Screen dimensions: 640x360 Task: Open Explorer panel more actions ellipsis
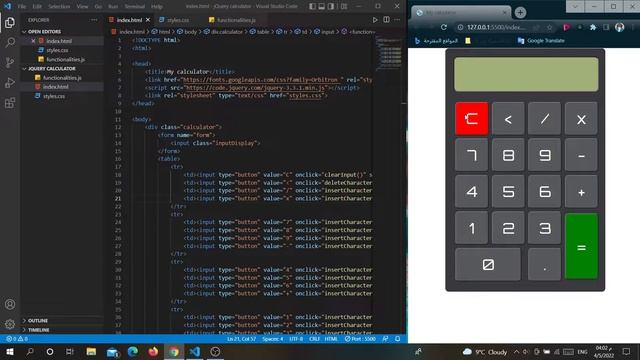click(x=94, y=20)
